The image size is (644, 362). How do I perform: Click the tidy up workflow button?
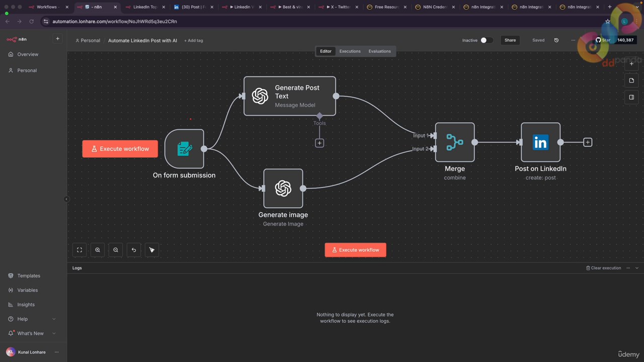(x=152, y=250)
